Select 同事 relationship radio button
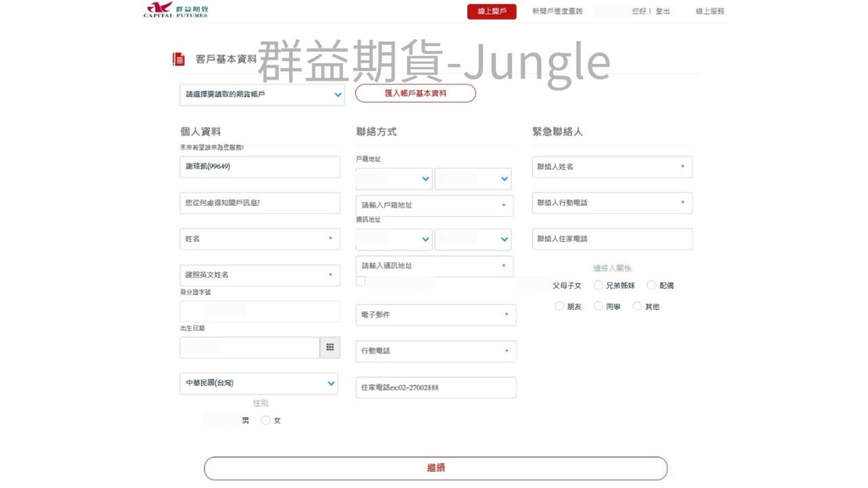Screen dimensions: 868x488 [x=598, y=306]
